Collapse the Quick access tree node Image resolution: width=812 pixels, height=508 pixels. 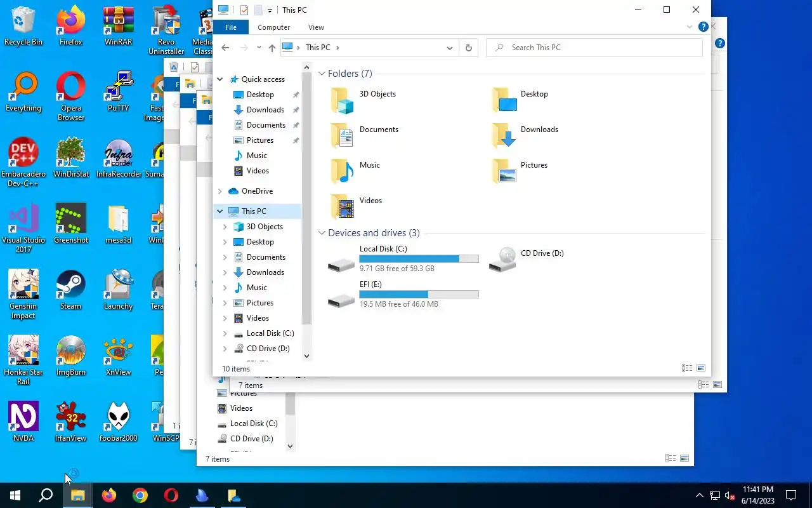click(220, 79)
